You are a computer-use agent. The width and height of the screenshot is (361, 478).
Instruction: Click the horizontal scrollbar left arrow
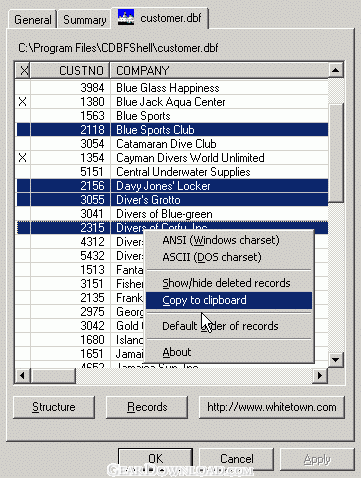coord(23,376)
